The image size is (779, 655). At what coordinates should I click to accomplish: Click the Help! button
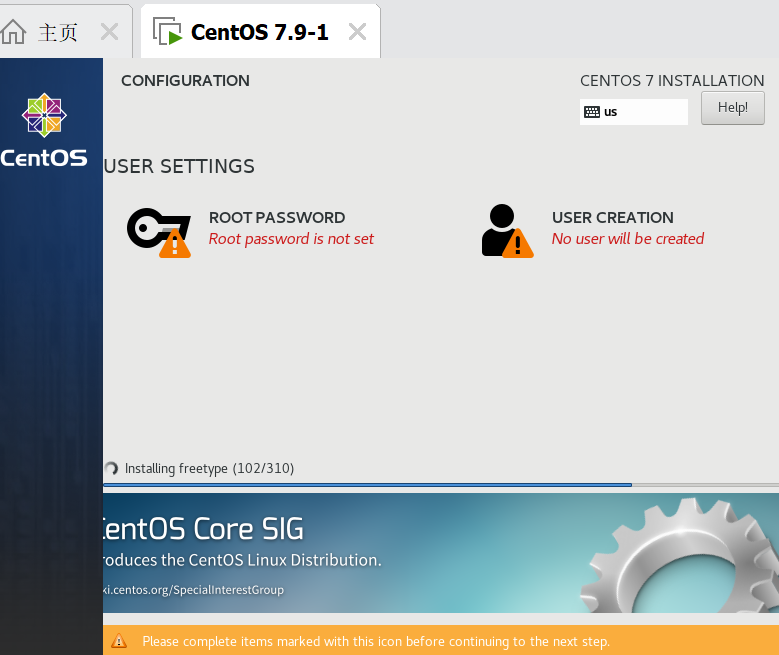pos(733,108)
